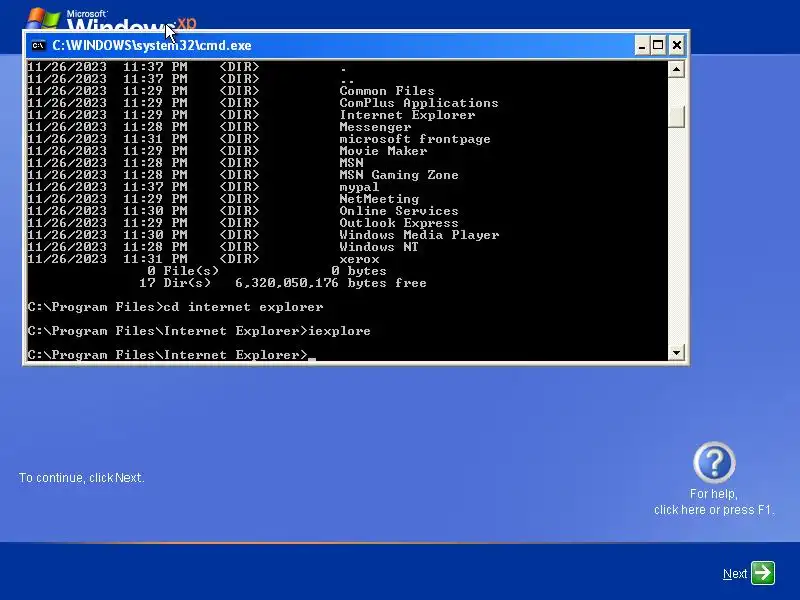The image size is (800, 600).
Task: Click the 'To continue, click Next.' text
Action: click(x=81, y=478)
